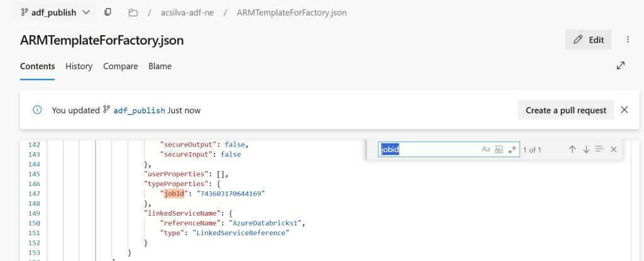Go to next match in find widget
The height and width of the screenshot is (261, 644).
coord(586,149)
